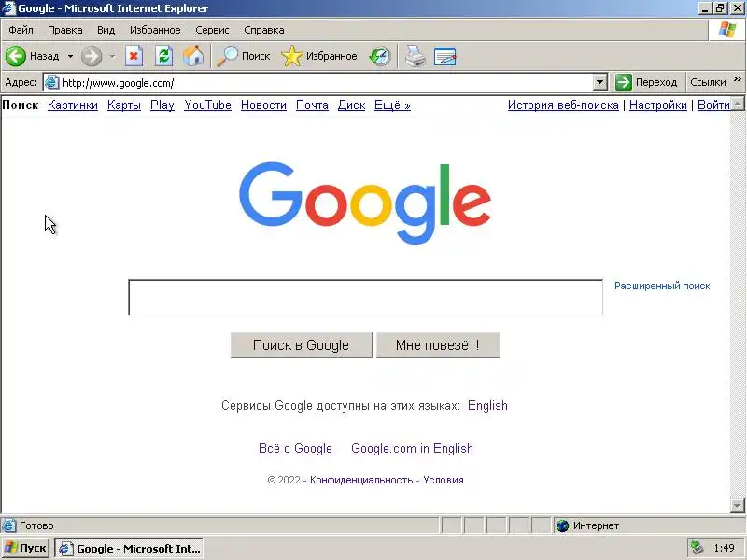Open the Почта link
This screenshot has height=560, width=747.
312,105
